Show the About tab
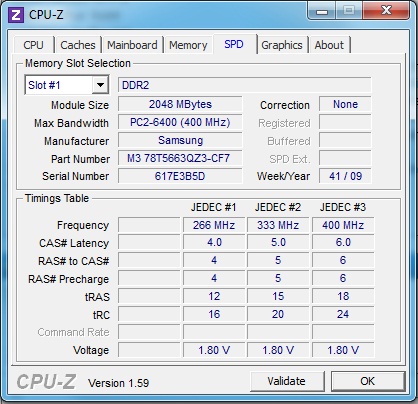 (x=329, y=45)
